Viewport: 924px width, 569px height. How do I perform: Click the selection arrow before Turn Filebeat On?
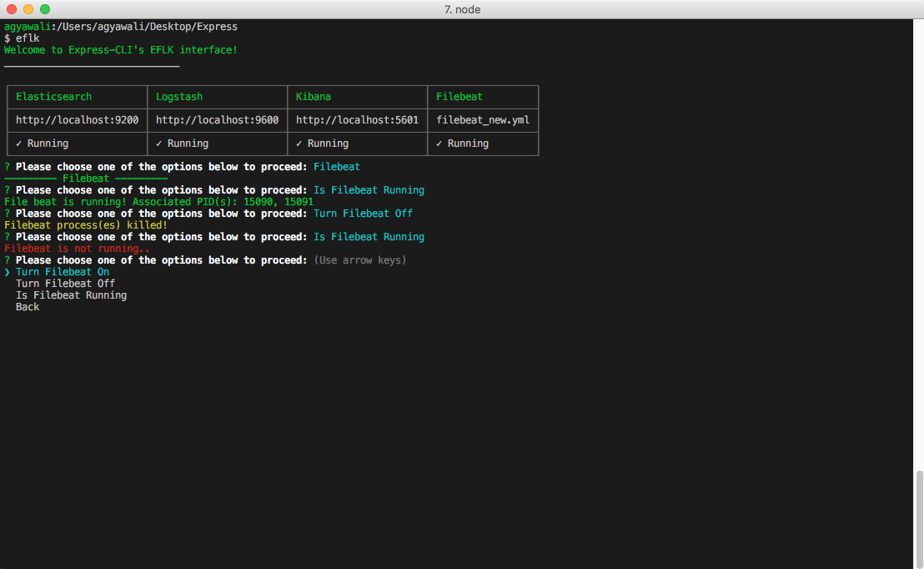click(7, 272)
